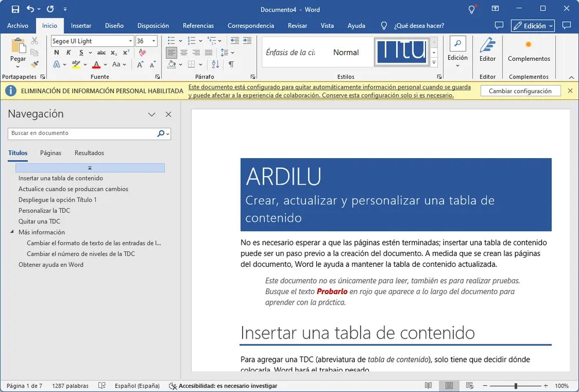
Task: Open the Editor pen icon
Action: [488, 49]
